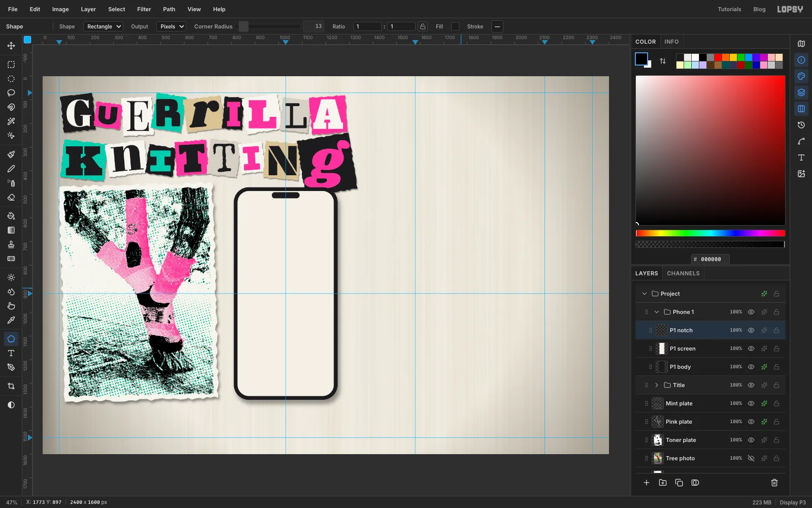The width and height of the screenshot is (812, 508).
Task: Click the hex color input field
Action: 710,259
